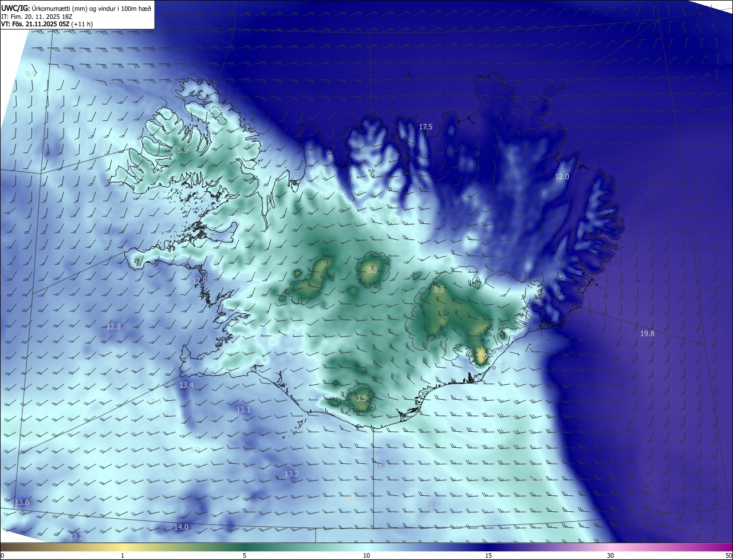
Task: Click the 14.0 value label
Action: click(181, 527)
